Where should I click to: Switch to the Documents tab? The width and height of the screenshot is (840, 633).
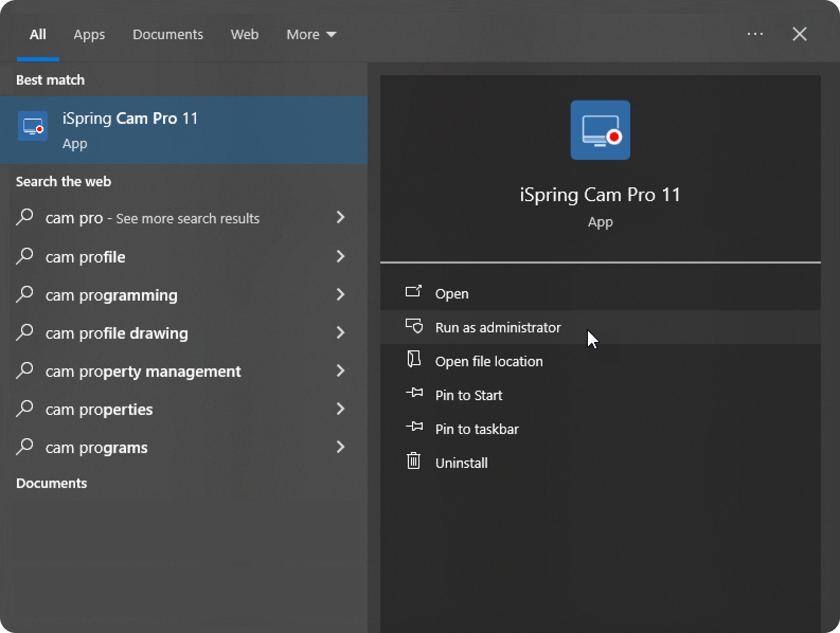point(168,34)
